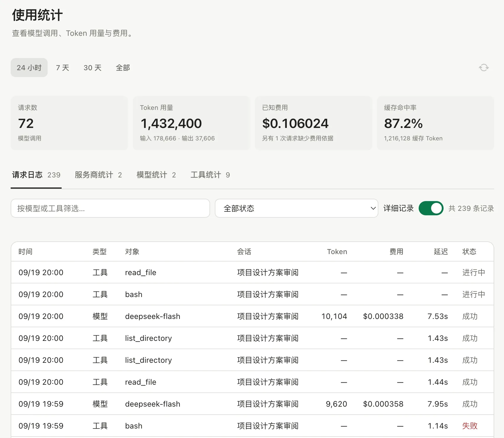The width and height of the screenshot is (504, 438).
Task: Click the 类型 column header
Action: [x=100, y=251]
